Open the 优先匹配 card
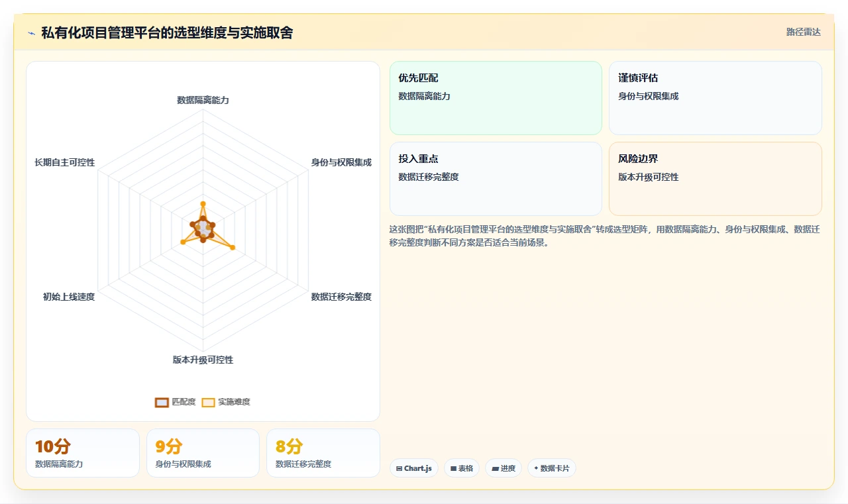848x504 pixels. (x=496, y=98)
